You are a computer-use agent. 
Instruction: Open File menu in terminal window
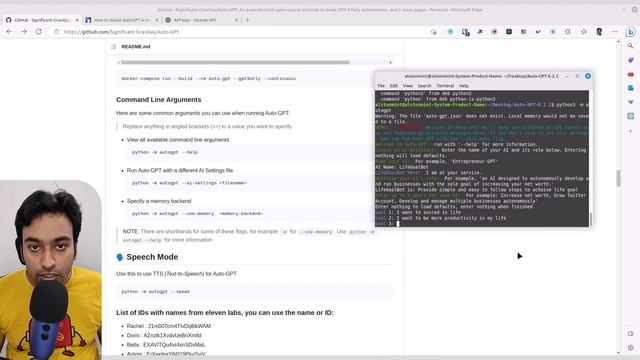[x=381, y=86]
